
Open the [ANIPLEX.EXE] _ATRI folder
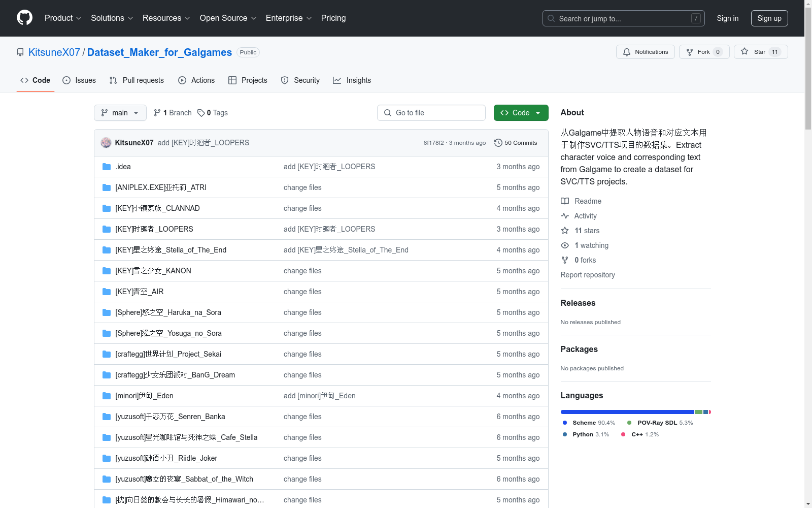tap(161, 187)
